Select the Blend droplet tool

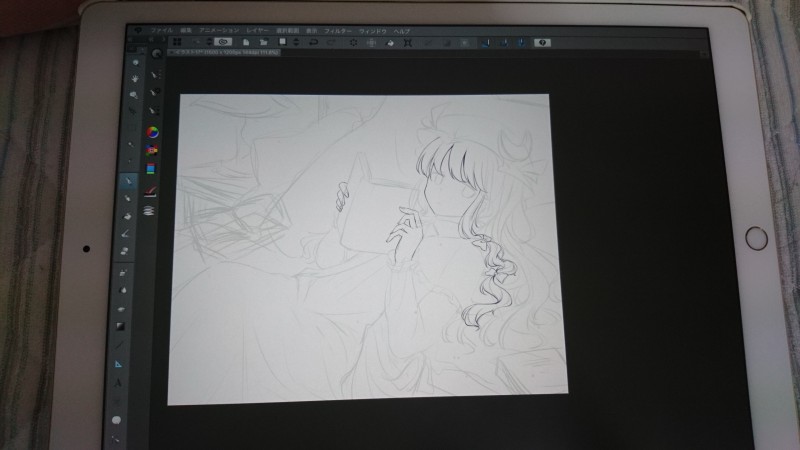(x=122, y=290)
